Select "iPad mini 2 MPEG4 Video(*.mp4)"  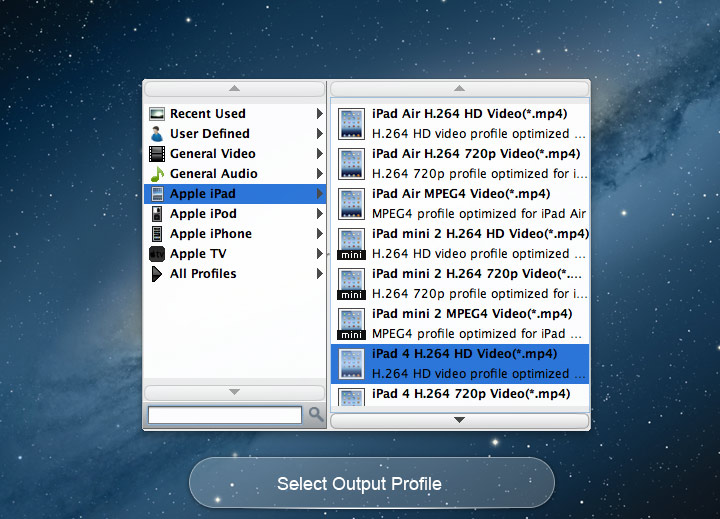point(460,323)
